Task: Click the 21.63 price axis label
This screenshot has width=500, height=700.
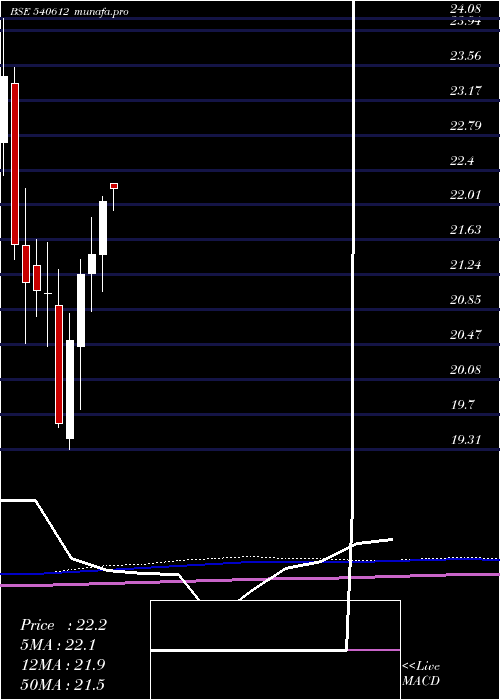Action: pos(466,230)
